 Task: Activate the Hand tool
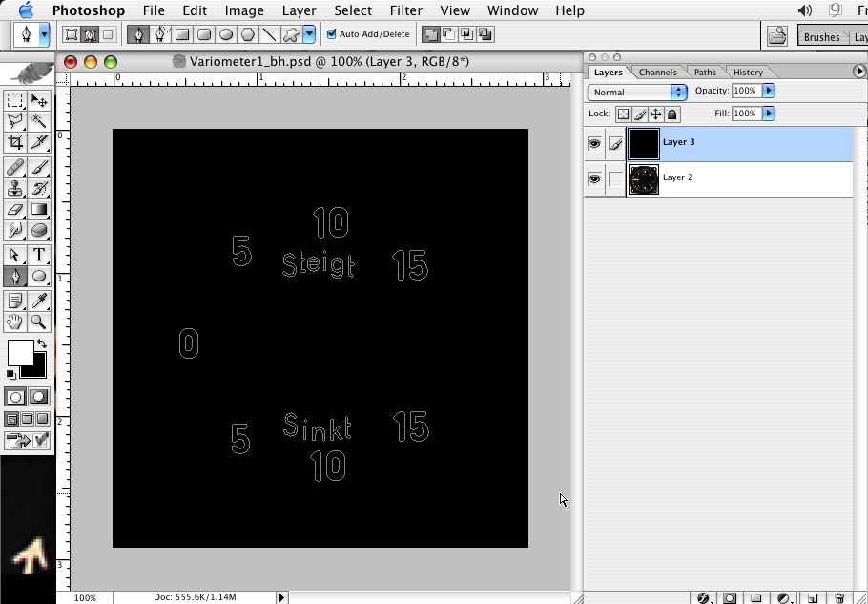pyautogui.click(x=15, y=323)
